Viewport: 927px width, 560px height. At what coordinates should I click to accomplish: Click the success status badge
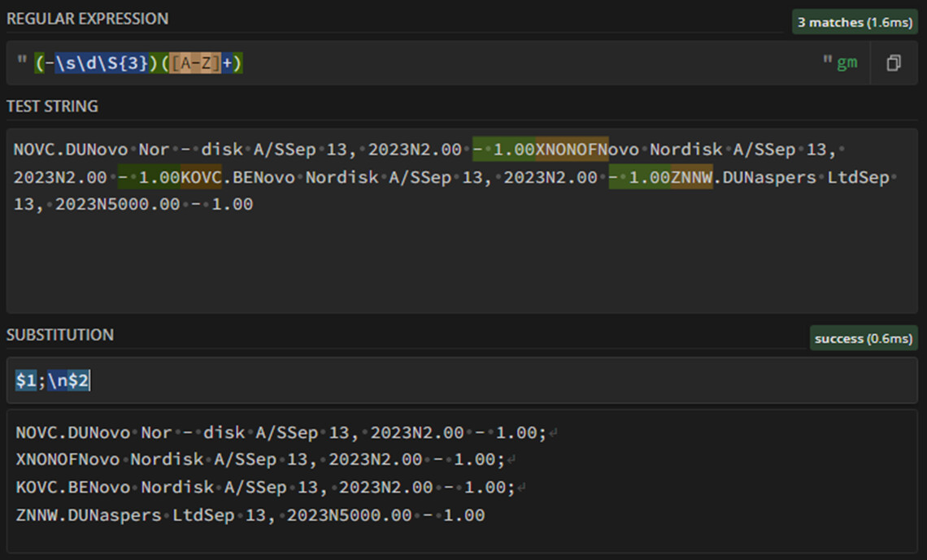(864, 338)
